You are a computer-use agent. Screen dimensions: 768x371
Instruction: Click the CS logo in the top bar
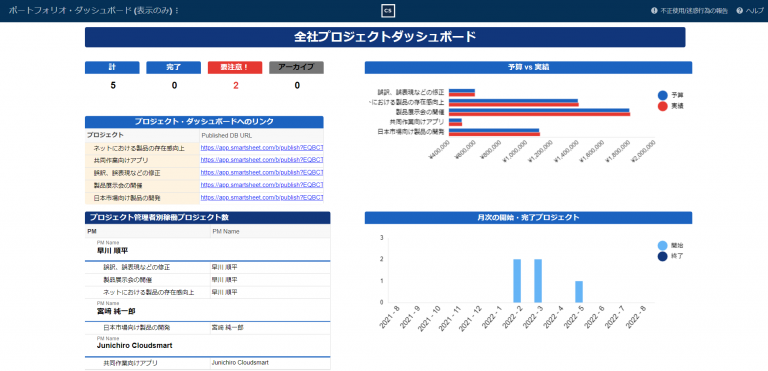click(x=388, y=10)
